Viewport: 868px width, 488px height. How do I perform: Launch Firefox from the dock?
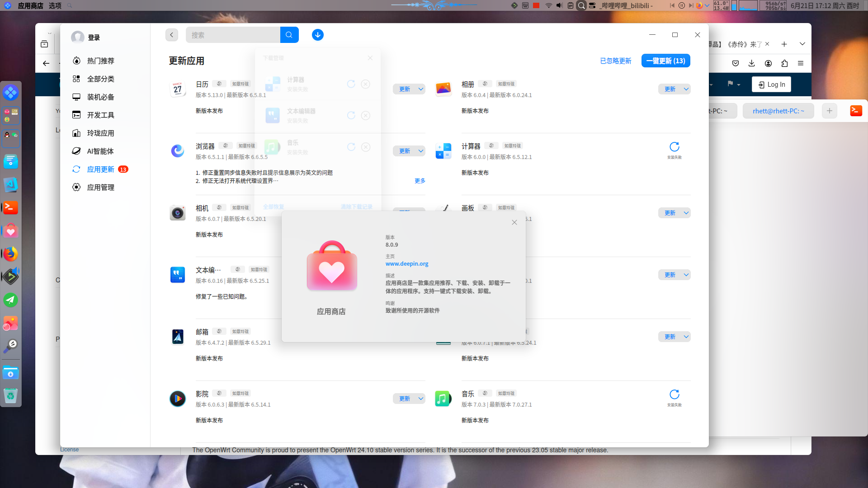[11, 254]
